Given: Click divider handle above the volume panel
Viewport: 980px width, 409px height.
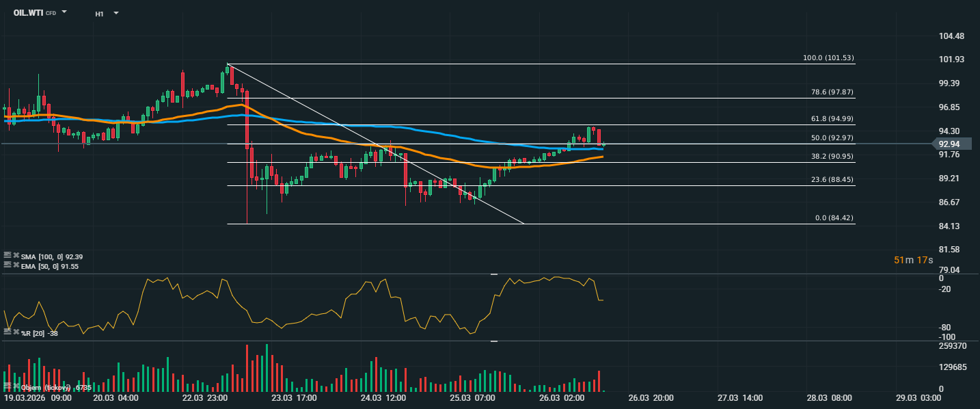Looking at the screenshot, I should pos(494,341).
